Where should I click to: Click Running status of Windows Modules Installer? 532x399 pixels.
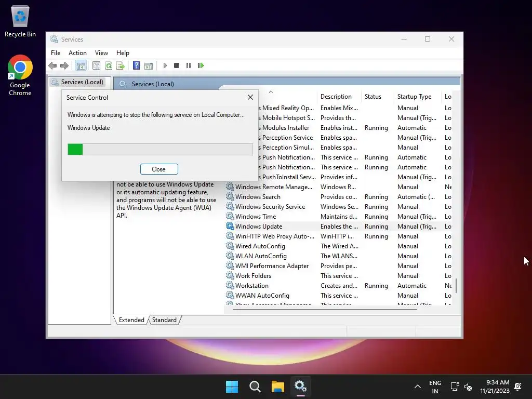click(x=376, y=128)
